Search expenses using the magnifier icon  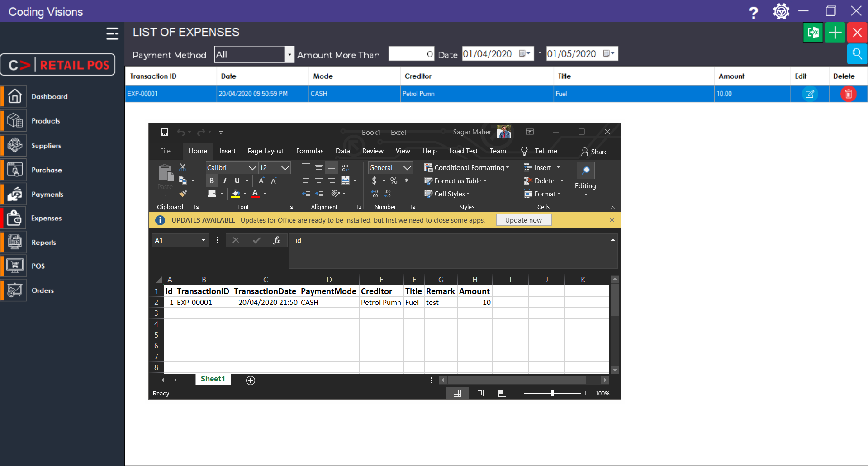click(857, 54)
